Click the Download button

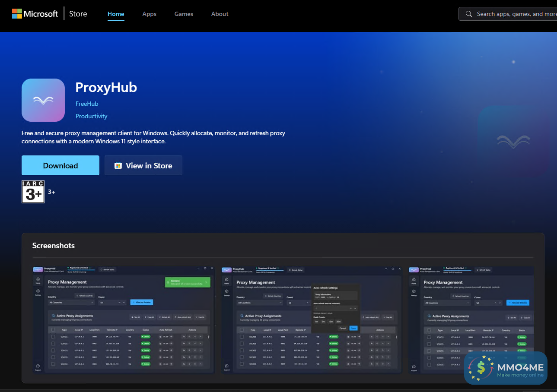pos(60,165)
